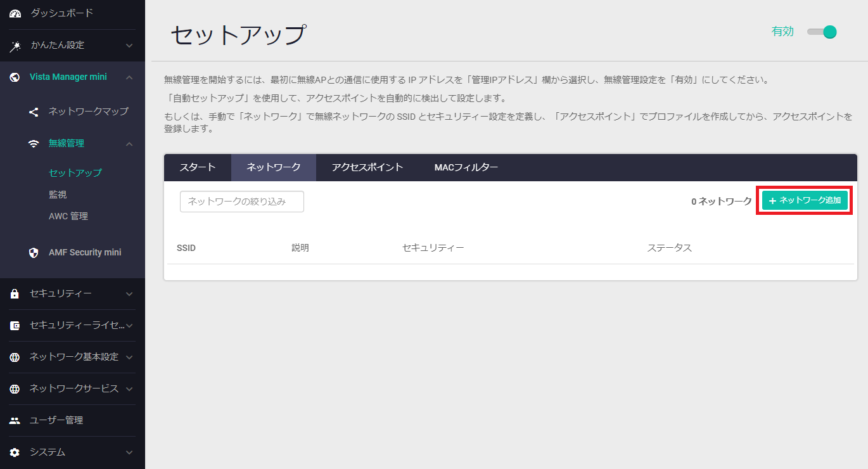868x469 pixels.
Task: Click the AMF Security mini shield icon
Action: pos(34,253)
